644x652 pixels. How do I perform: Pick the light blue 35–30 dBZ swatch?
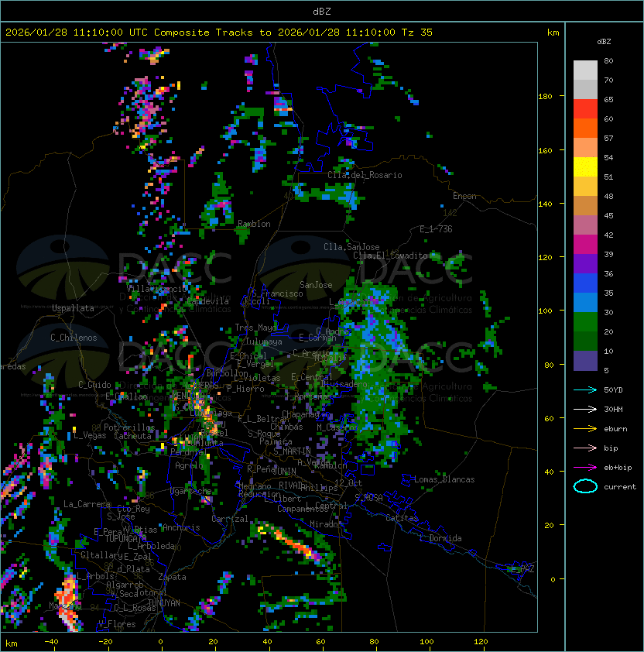coord(585,303)
